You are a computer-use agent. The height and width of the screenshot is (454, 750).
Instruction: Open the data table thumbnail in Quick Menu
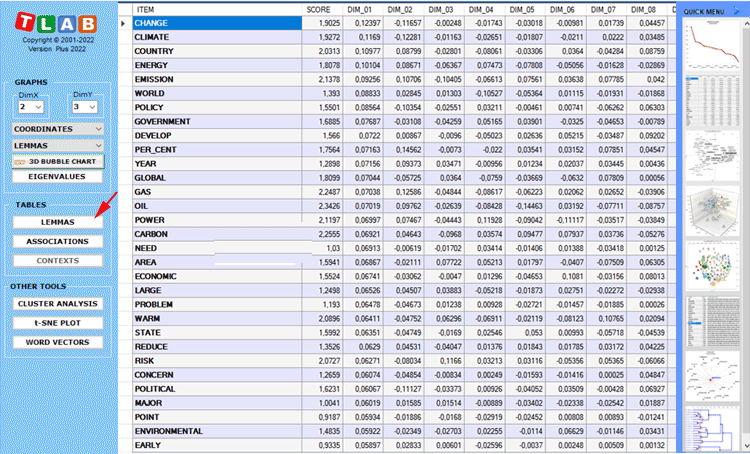(712, 100)
